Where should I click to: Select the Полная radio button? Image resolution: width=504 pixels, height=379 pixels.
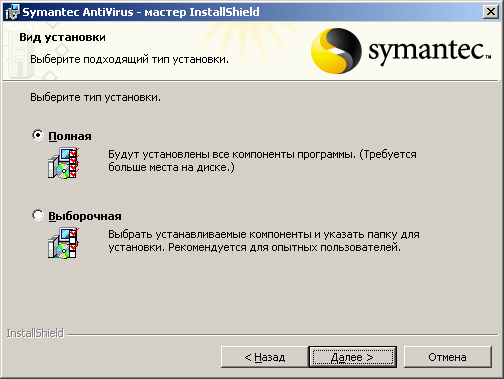38,135
